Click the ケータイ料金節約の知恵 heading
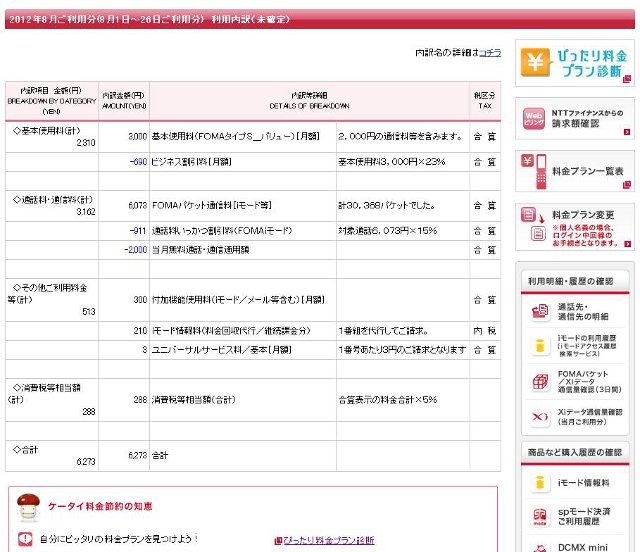Image resolution: width=640 pixels, height=552 pixels. click(x=100, y=506)
